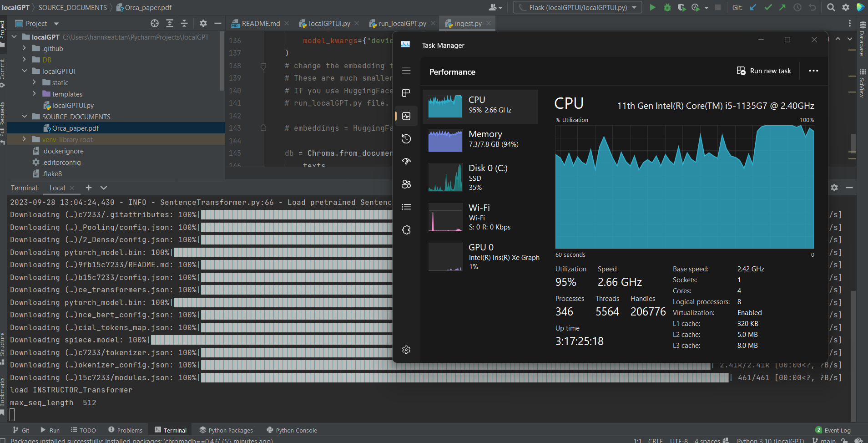Commit changes with the green Git checkmark
This screenshot has height=443, width=868.
[x=768, y=7]
